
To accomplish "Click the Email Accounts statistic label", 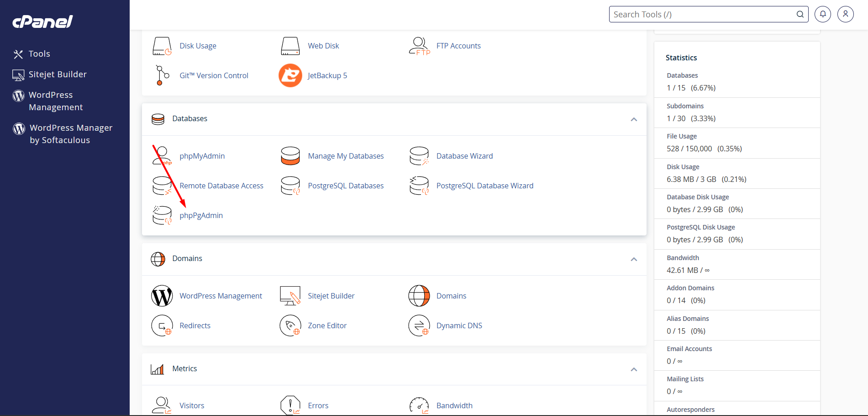I will click(689, 349).
